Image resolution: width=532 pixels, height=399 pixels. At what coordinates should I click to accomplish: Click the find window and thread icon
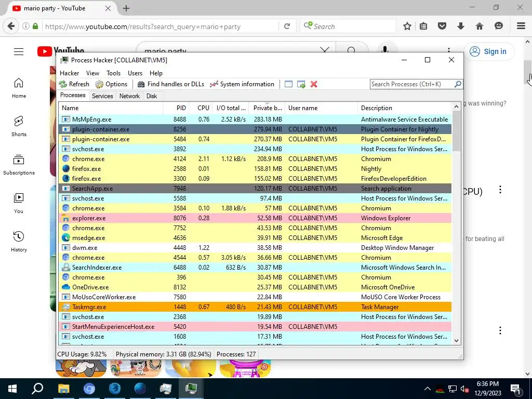click(x=301, y=84)
